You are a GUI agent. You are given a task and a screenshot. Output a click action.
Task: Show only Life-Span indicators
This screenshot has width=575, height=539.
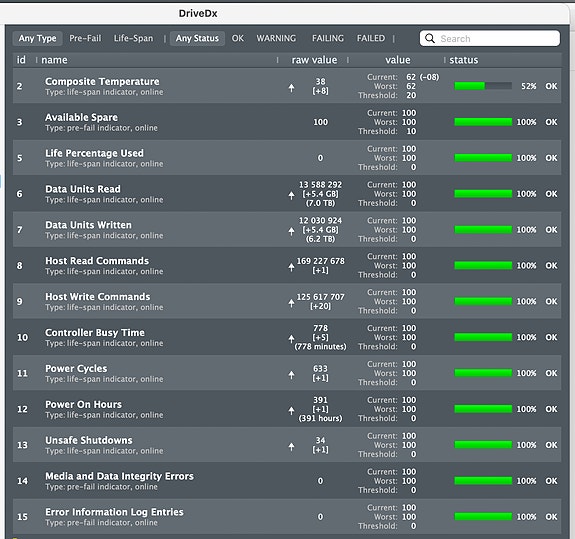coord(133,38)
